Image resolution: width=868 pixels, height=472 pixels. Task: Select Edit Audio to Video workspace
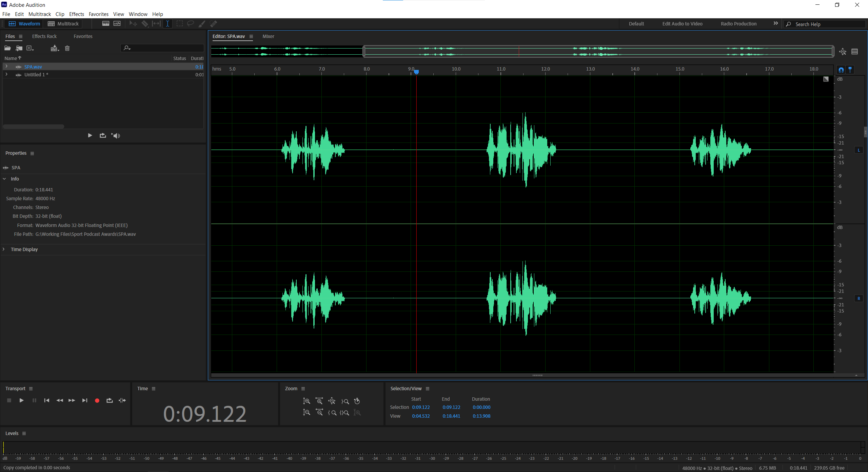tap(682, 24)
